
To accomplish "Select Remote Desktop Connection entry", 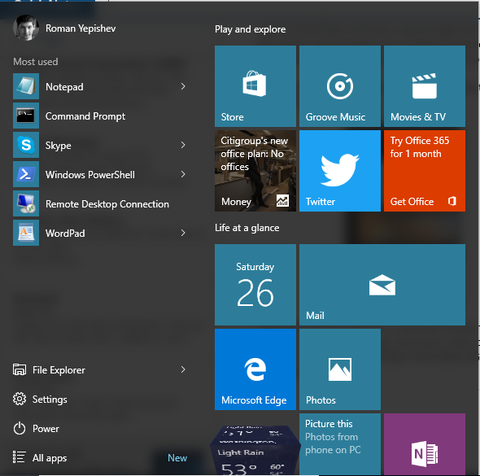I will pos(100,204).
